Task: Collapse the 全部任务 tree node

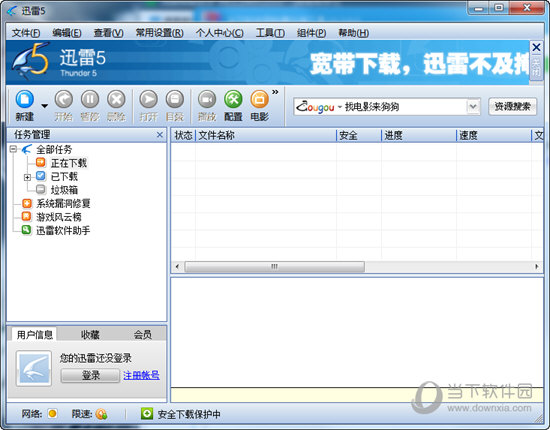Action: pos(13,149)
